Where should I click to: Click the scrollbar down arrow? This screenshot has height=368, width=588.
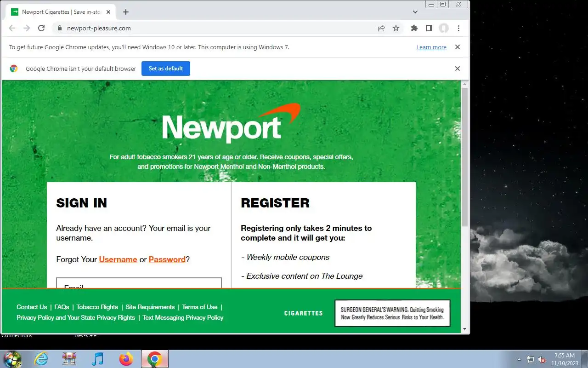click(x=464, y=329)
